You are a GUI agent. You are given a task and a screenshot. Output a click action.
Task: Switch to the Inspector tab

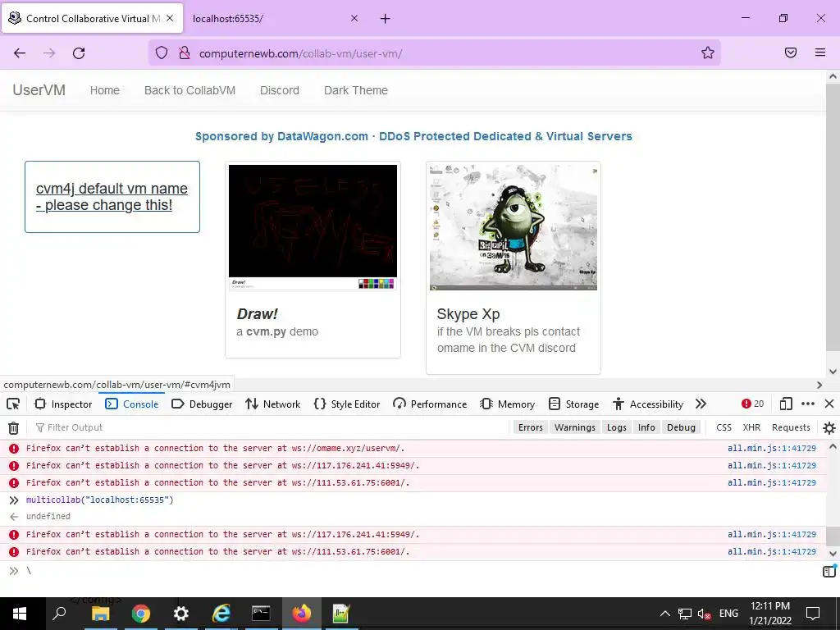point(63,404)
